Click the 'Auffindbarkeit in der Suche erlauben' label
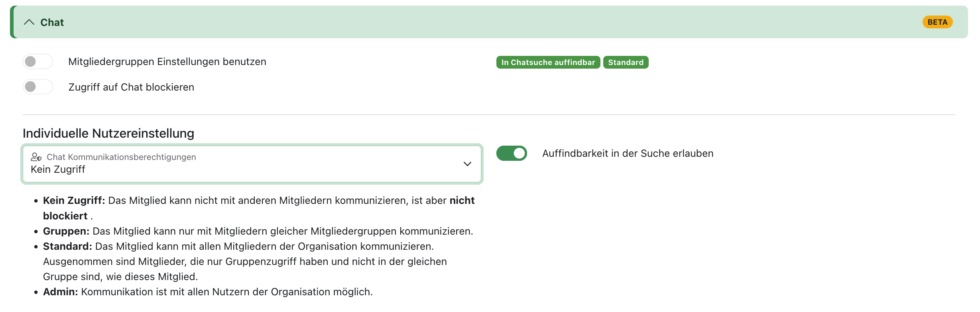The width and height of the screenshot is (980, 312). [x=628, y=154]
